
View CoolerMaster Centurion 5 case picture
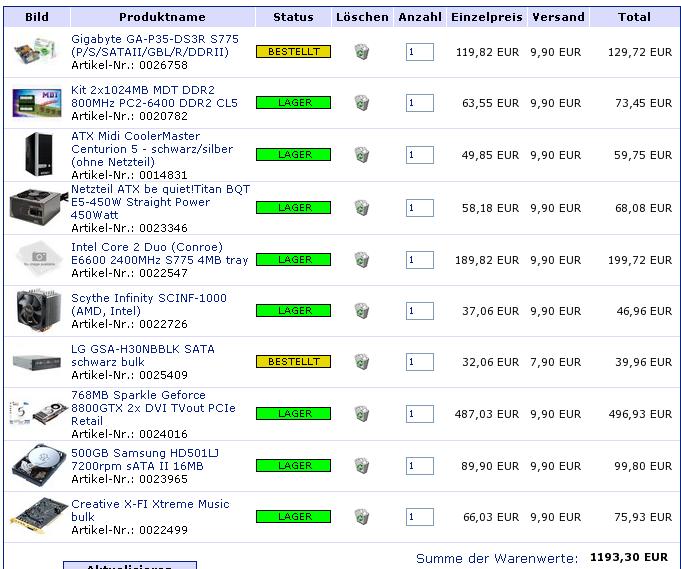pos(39,155)
